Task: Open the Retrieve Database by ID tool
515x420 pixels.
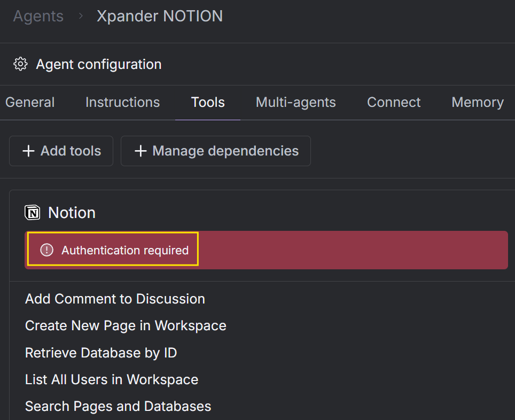Action: [101, 353]
